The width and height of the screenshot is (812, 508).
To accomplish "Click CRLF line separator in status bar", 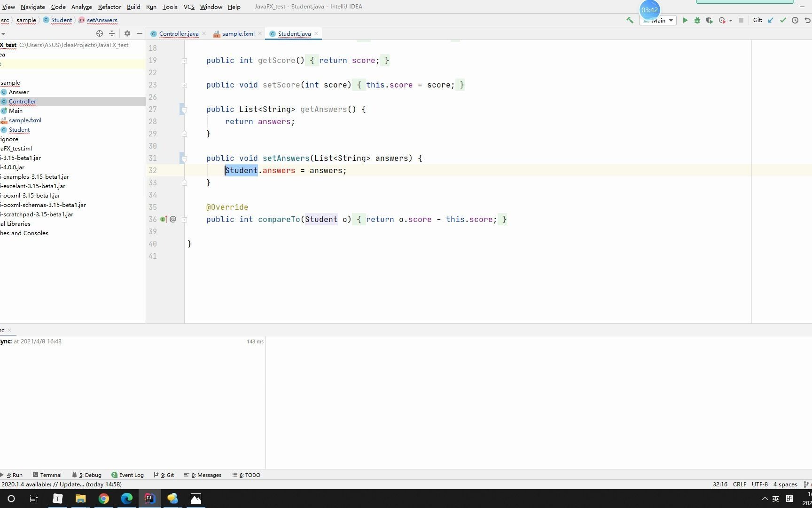I will tap(739, 484).
